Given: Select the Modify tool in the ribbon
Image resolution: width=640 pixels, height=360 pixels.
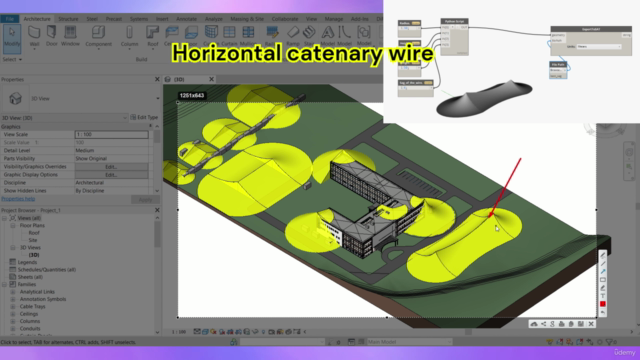Looking at the screenshot, I should [12, 39].
